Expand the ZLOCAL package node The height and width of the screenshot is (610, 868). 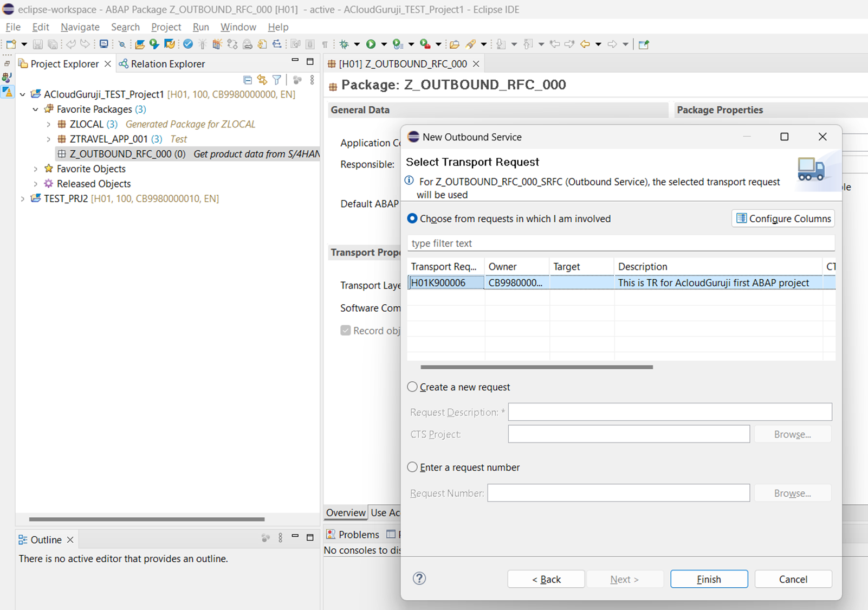click(48, 124)
